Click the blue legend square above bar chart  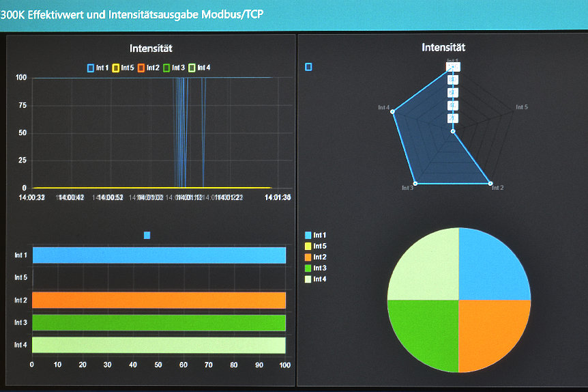pos(147,235)
